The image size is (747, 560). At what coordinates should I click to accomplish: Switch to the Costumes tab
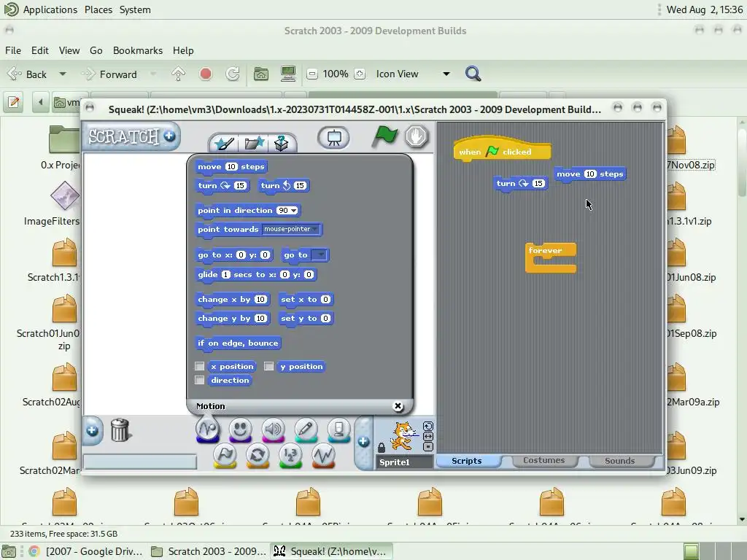point(543,461)
